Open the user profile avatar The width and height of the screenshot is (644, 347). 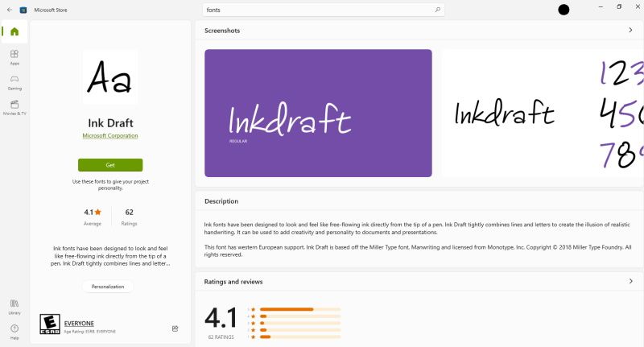(x=563, y=10)
